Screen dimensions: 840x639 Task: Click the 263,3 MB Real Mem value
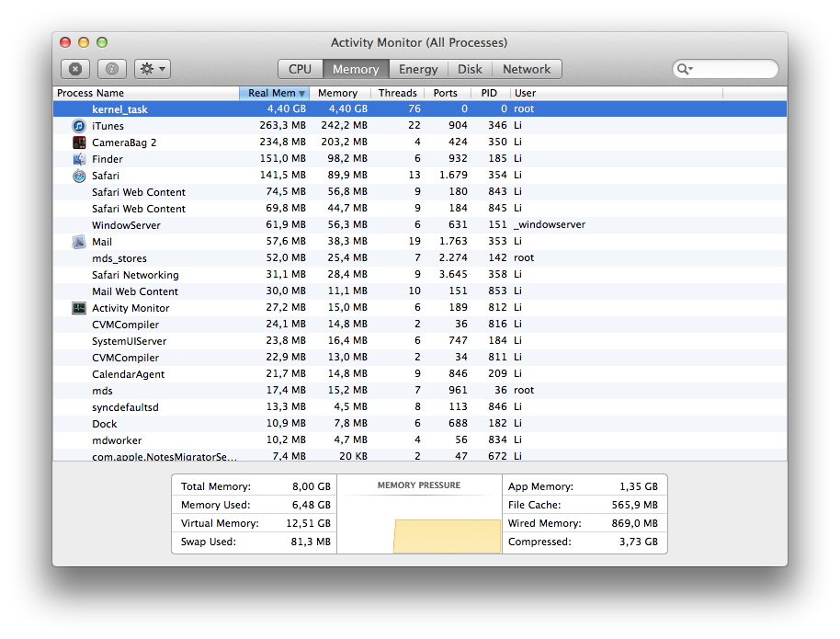tap(283, 125)
